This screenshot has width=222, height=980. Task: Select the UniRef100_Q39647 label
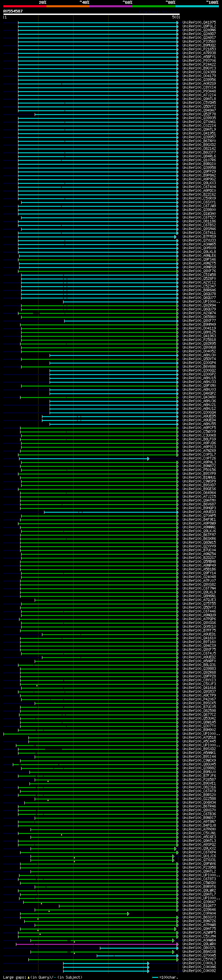[x=199, y=902]
